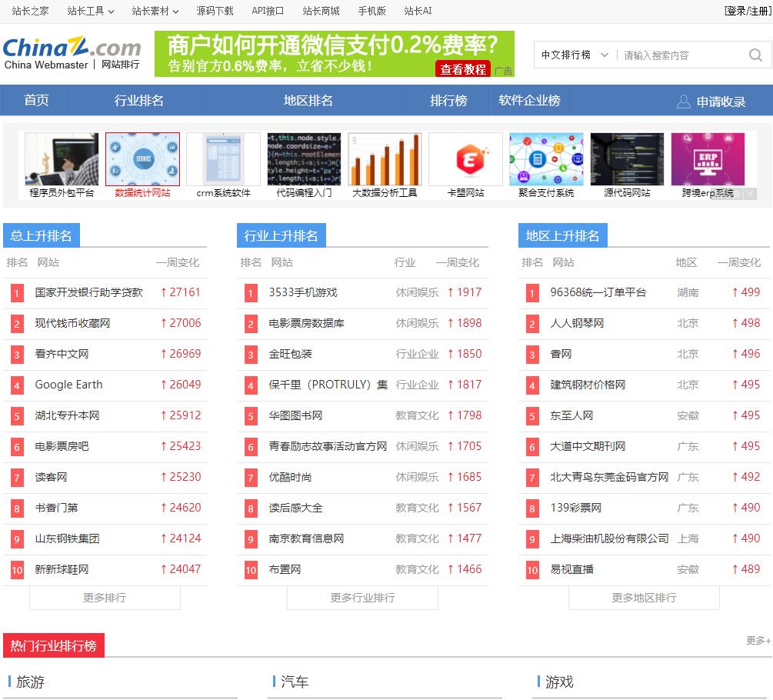Click 申请收录 in the navigation bar
Viewport: 773px width, 700px height.
pyautogui.click(x=721, y=102)
